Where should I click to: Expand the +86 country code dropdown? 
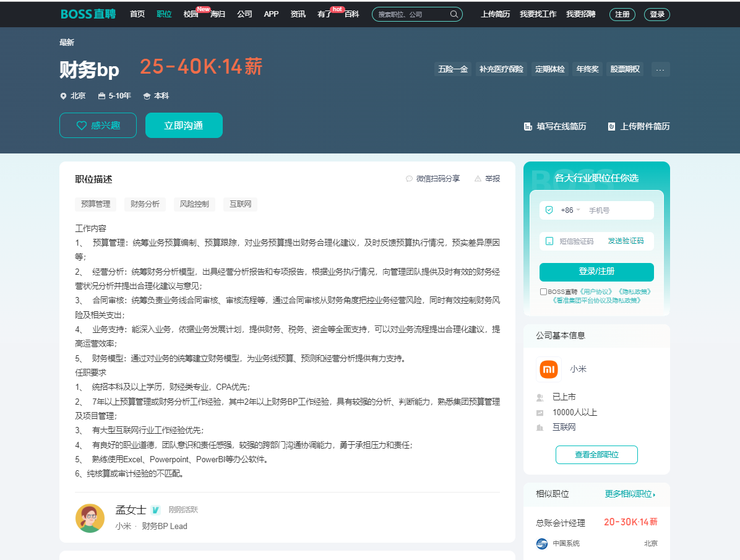(578, 210)
